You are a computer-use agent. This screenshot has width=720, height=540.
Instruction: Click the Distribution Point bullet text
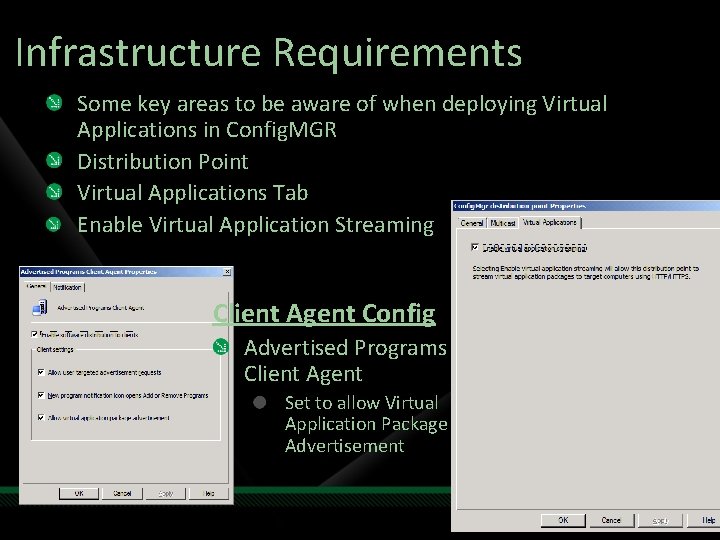click(x=163, y=162)
